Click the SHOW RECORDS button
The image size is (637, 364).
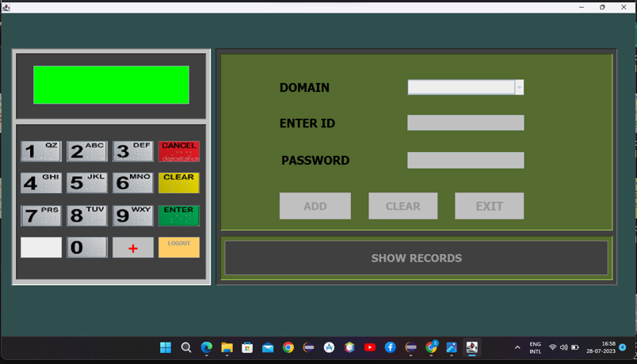click(x=417, y=258)
